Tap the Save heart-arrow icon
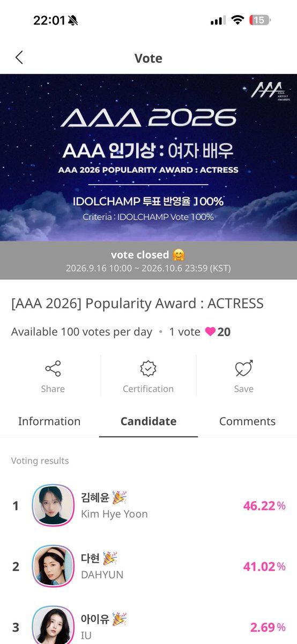 244,369
